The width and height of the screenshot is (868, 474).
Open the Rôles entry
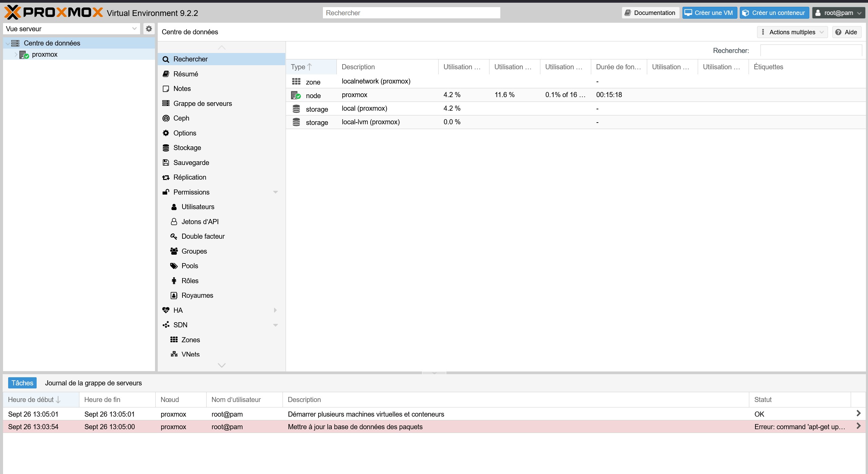(x=221, y=281)
